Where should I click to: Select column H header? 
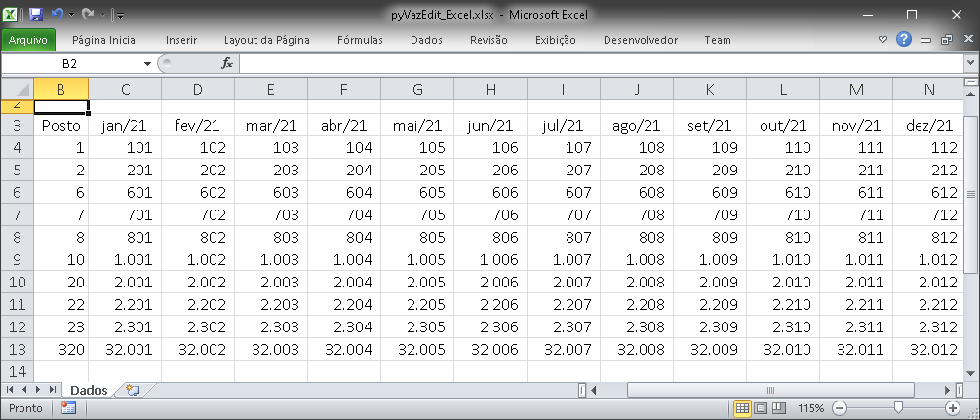490,90
